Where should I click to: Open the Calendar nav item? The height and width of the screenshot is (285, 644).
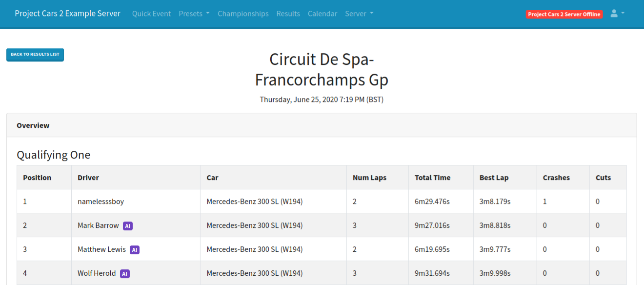point(322,14)
